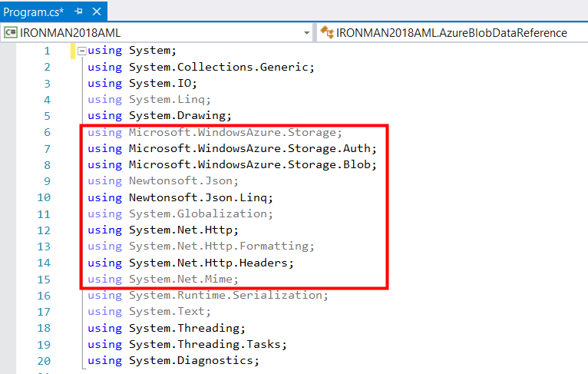Click 'System.Net.Http;' on line 12
588x374 pixels.
click(x=183, y=230)
